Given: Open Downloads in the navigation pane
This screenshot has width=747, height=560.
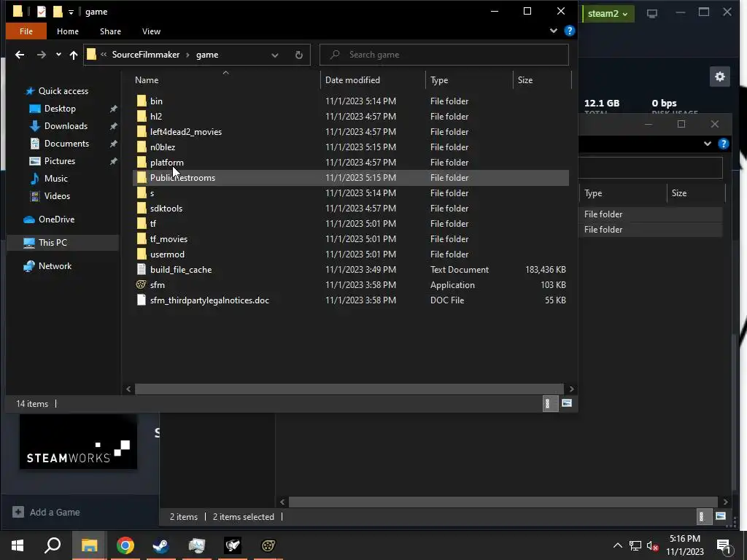Looking at the screenshot, I should point(66,126).
